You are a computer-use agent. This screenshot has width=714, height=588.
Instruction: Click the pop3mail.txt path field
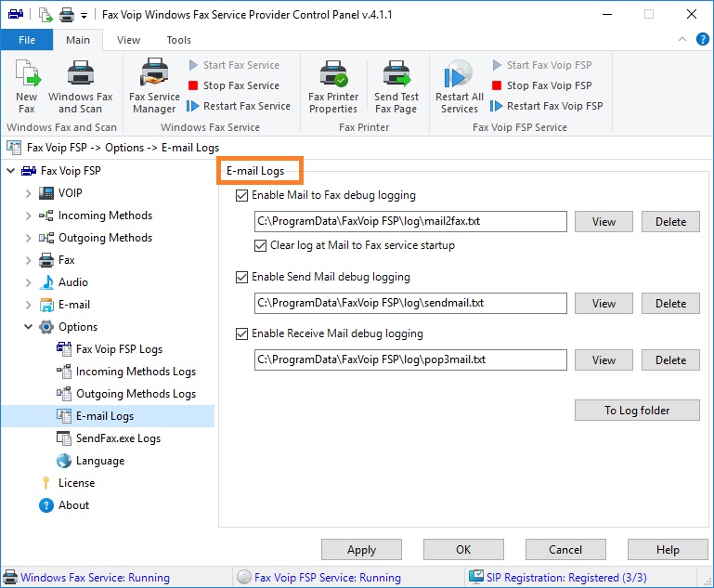pyautogui.click(x=410, y=359)
